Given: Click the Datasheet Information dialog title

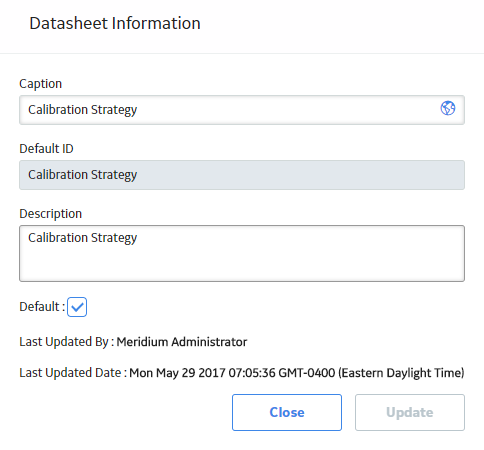Looking at the screenshot, I should pyautogui.click(x=115, y=23).
